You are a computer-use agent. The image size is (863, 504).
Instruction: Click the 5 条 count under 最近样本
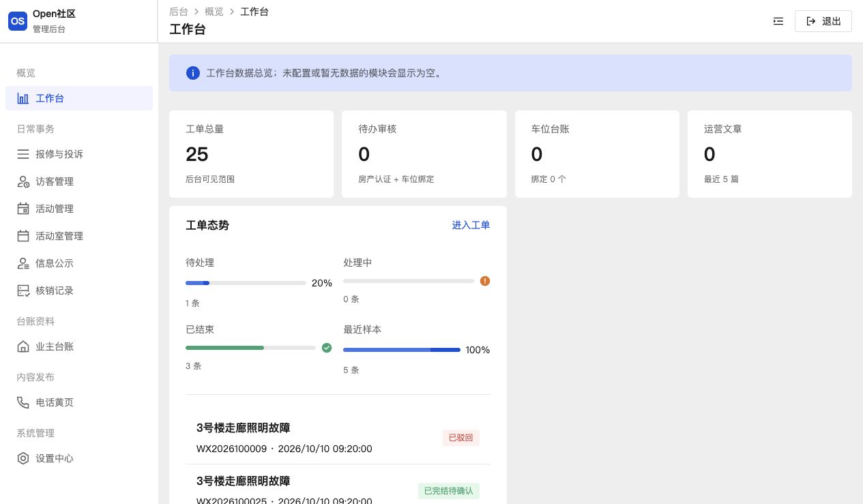[x=351, y=370]
